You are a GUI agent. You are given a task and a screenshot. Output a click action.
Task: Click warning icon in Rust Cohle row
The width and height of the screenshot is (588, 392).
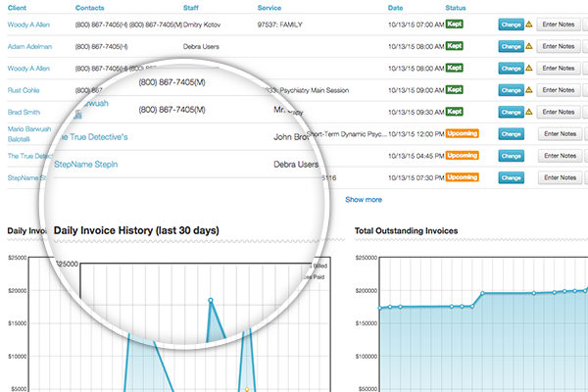529,90
